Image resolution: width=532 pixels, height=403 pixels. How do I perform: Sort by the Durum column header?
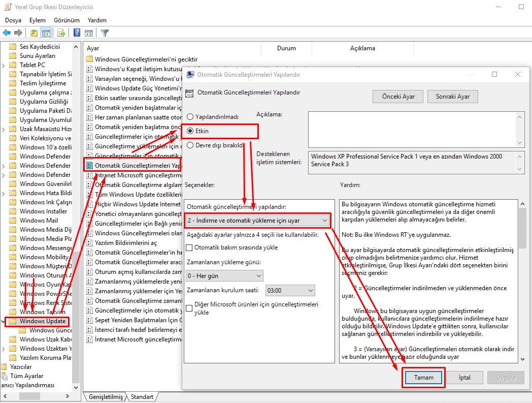coord(286,48)
